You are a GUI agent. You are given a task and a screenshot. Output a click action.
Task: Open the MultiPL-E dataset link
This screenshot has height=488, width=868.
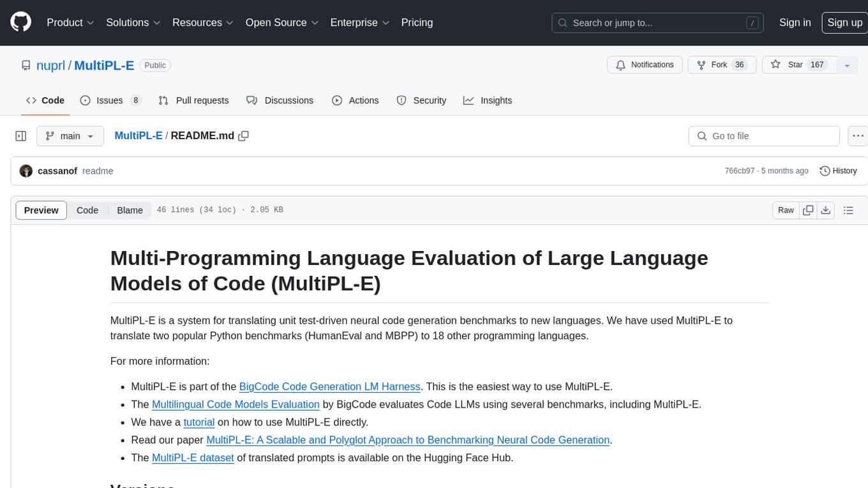193,458
